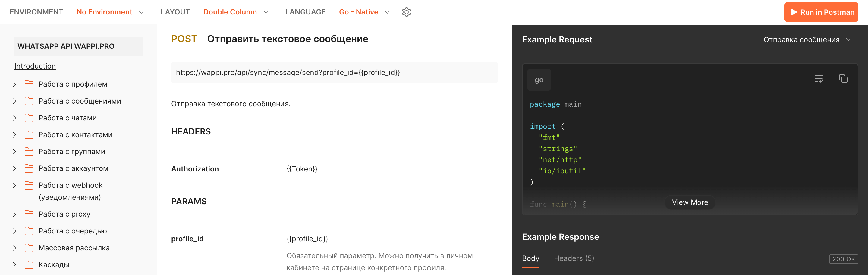Screen dimensions: 868x275
Task: Expand the Работа с профилем folder
Action: (14, 84)
